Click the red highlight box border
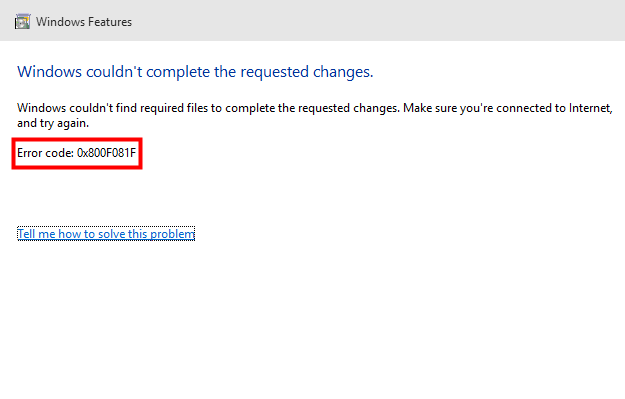The image size is (625, 399). (x=77, y=140)
